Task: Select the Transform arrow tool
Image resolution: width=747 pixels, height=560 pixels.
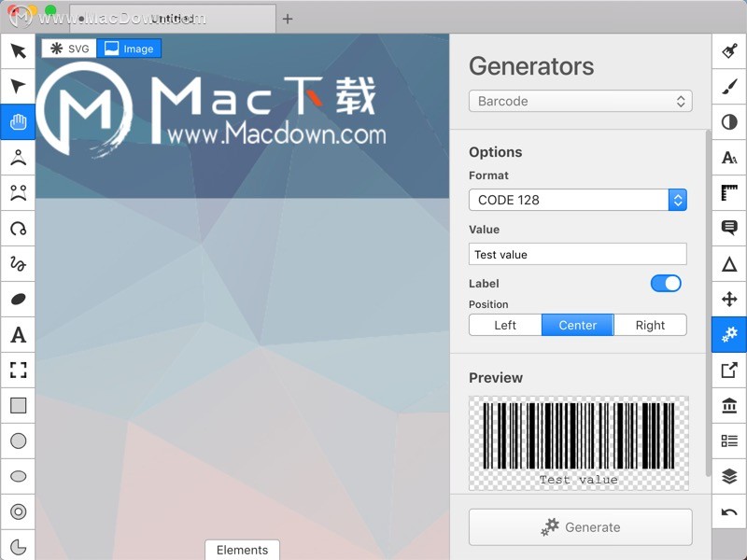Action: coord(18,51)
